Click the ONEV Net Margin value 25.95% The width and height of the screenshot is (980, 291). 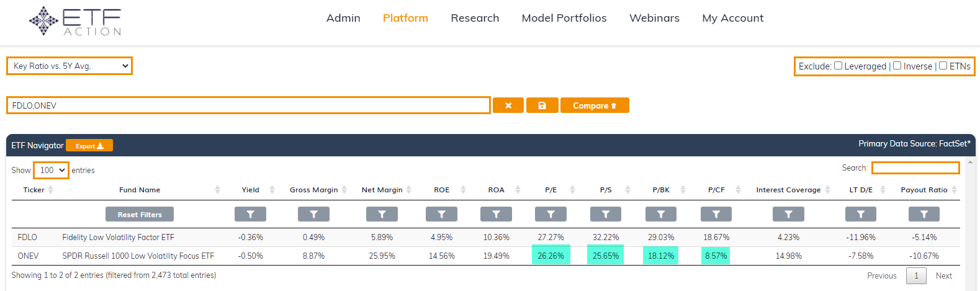point(382,256)
